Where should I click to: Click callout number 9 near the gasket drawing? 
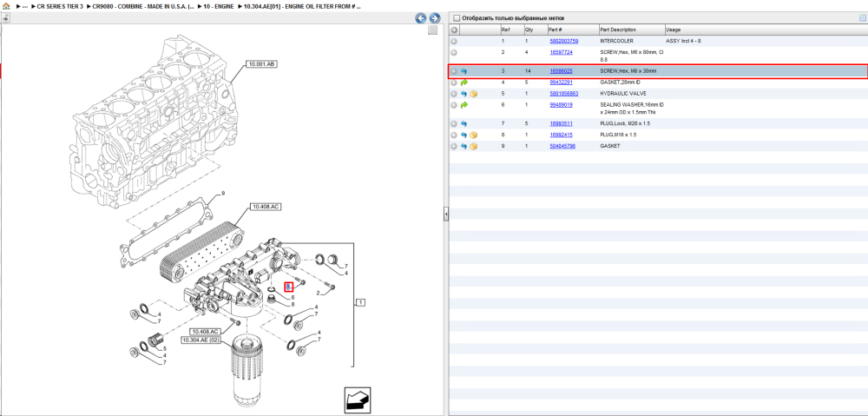223,194
